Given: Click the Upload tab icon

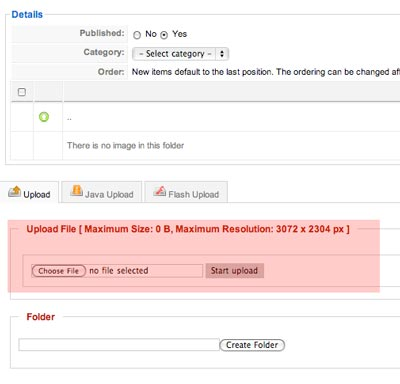Looking at the screenshot, I should pyautogui.click(x=14, y=191).
